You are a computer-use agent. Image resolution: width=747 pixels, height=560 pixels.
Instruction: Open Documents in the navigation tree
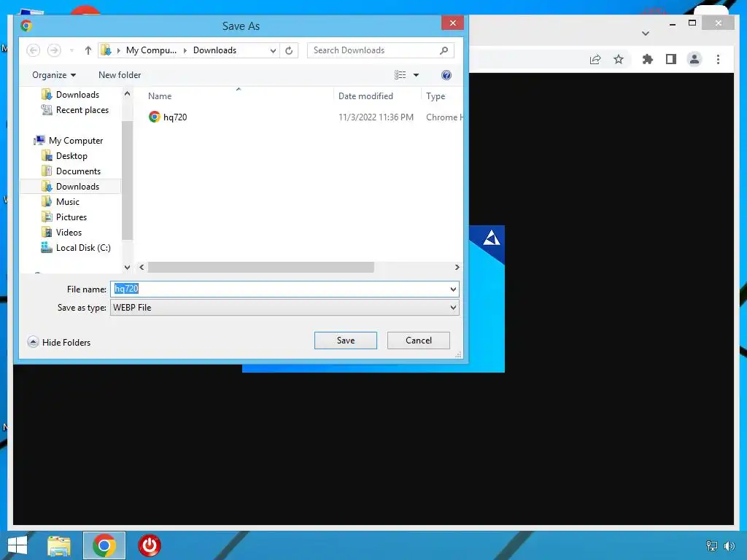71,171
